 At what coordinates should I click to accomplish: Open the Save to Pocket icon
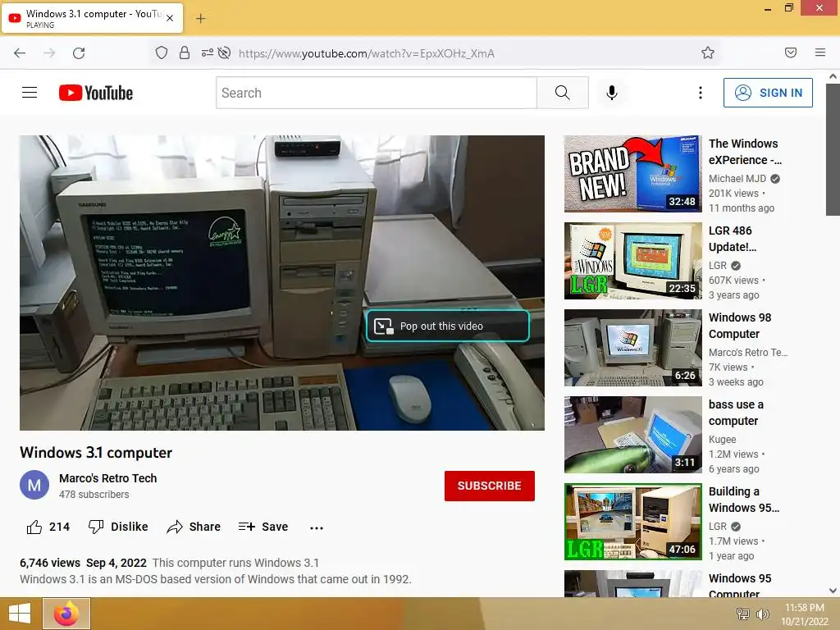coord(791,52)
